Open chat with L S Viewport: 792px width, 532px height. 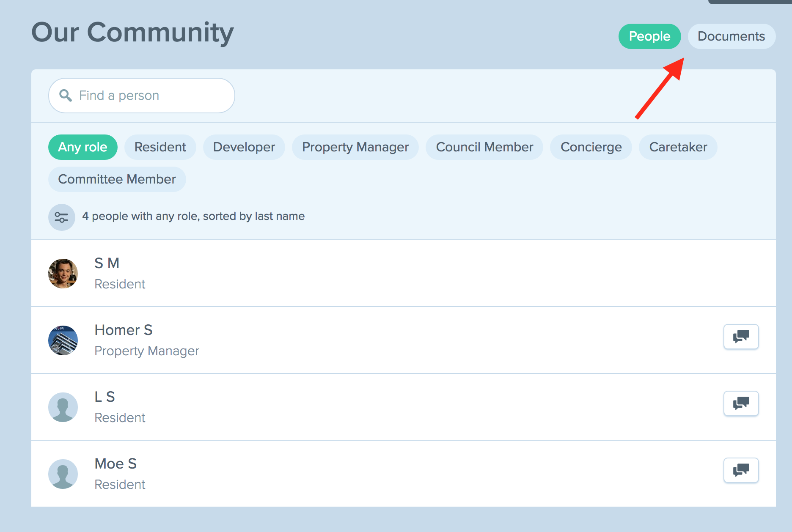coord(741,403)
